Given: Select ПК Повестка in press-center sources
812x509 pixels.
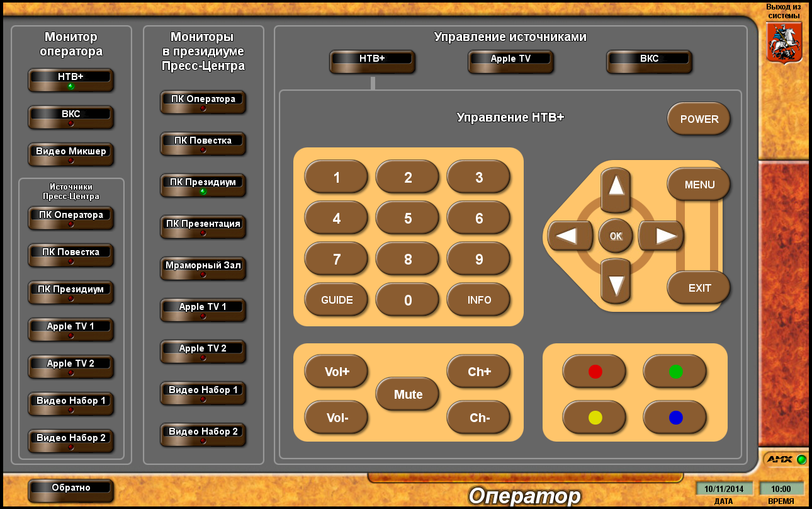Looking at the screenshot, I should click(70, 255).
